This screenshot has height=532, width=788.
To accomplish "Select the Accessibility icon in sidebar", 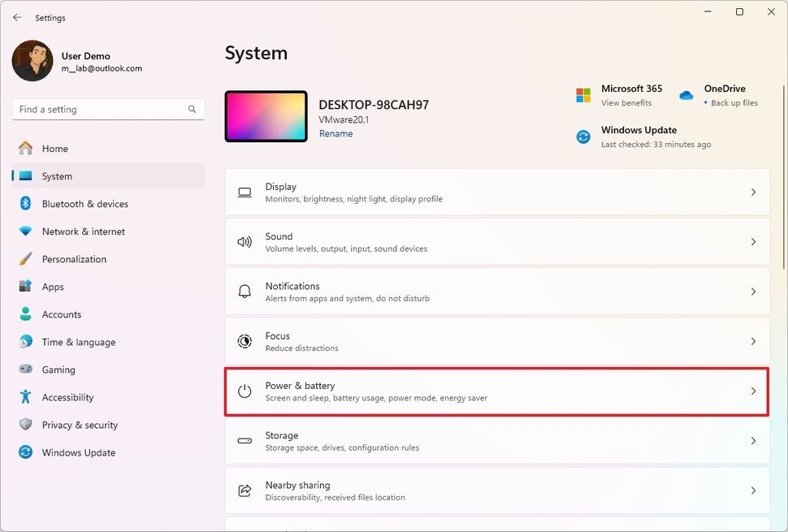I will pyautogui.click(x=26, y=397).
